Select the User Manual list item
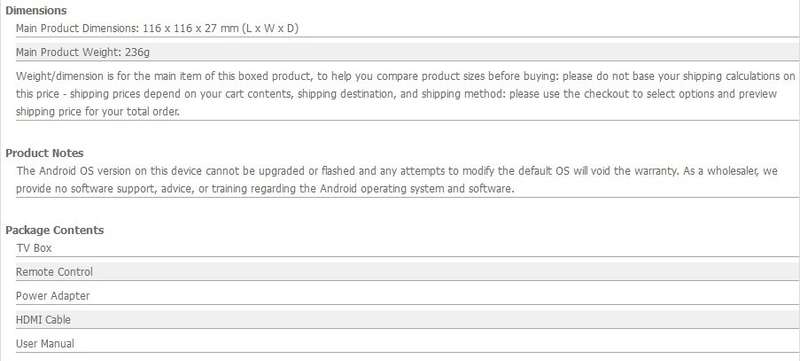800x361 pixels. tap(407, 344)
